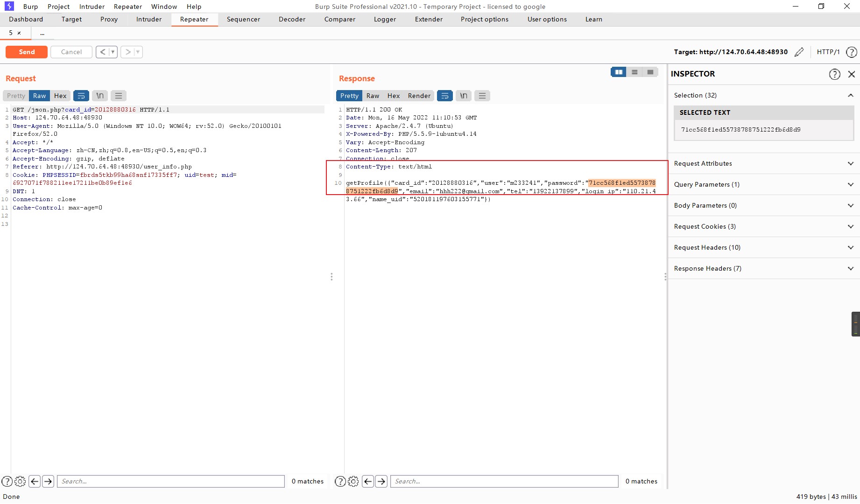Viewport: 860px width, 504px height.
Task: Open the Inspector help icon
Action: pyautogui.click(x=835, y=74)
